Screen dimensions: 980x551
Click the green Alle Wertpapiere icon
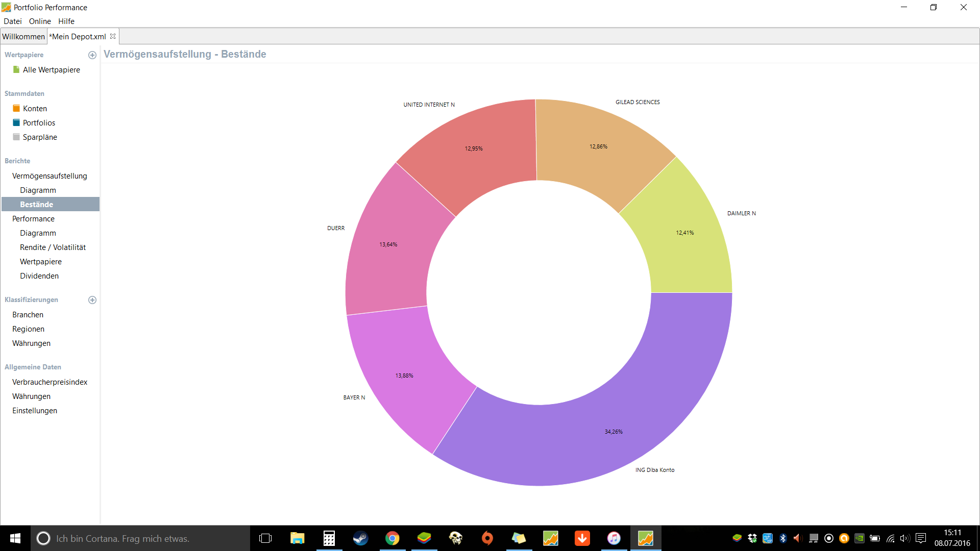pos(16,69)
